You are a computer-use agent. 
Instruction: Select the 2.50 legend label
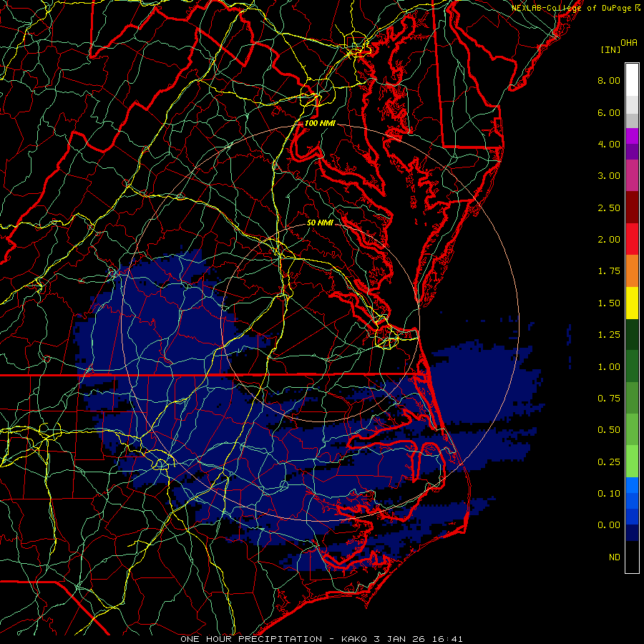(609, 208)
